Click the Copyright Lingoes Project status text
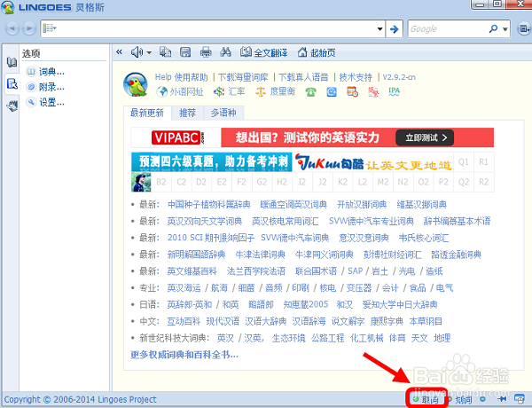This screenshot has width=532, height=408. pyautogui.click(x=81, y=399)
